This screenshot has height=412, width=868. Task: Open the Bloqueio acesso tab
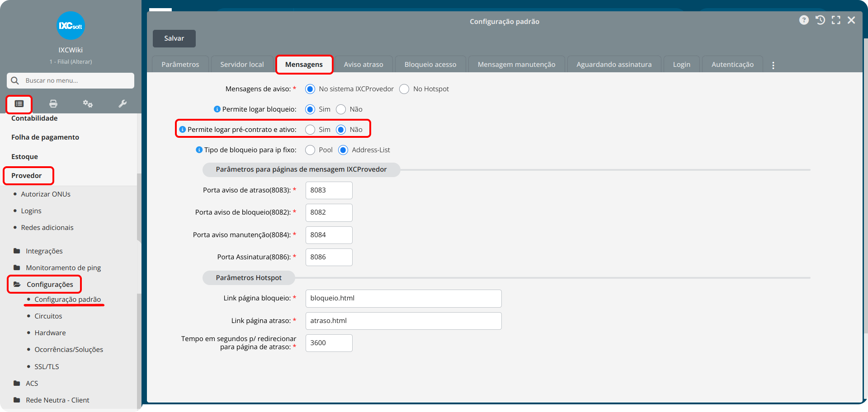click(430, 64)
